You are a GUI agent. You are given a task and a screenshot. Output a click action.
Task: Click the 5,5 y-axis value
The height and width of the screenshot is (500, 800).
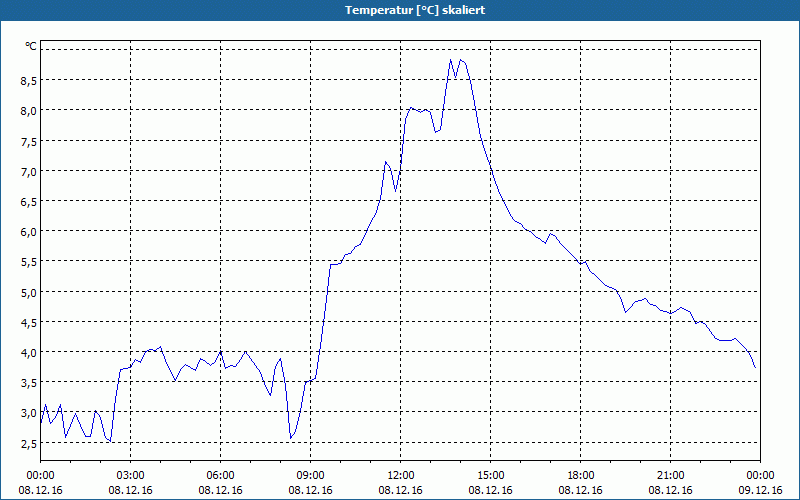coord(29,262)
